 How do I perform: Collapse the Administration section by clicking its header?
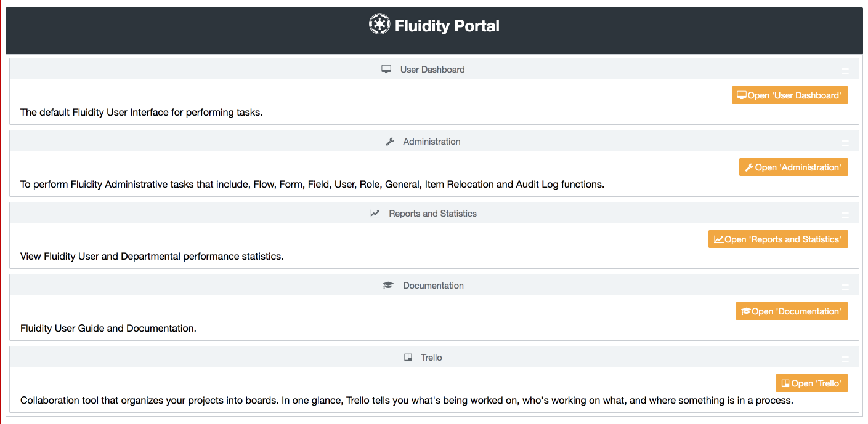(x=431, y=141)
